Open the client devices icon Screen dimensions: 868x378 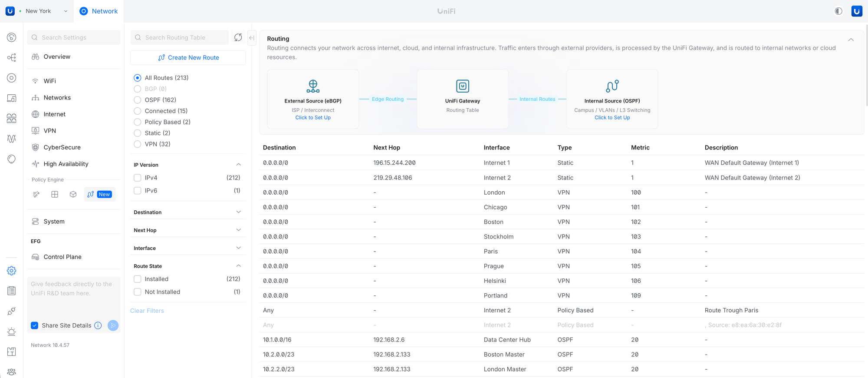(x=12, y=98)
